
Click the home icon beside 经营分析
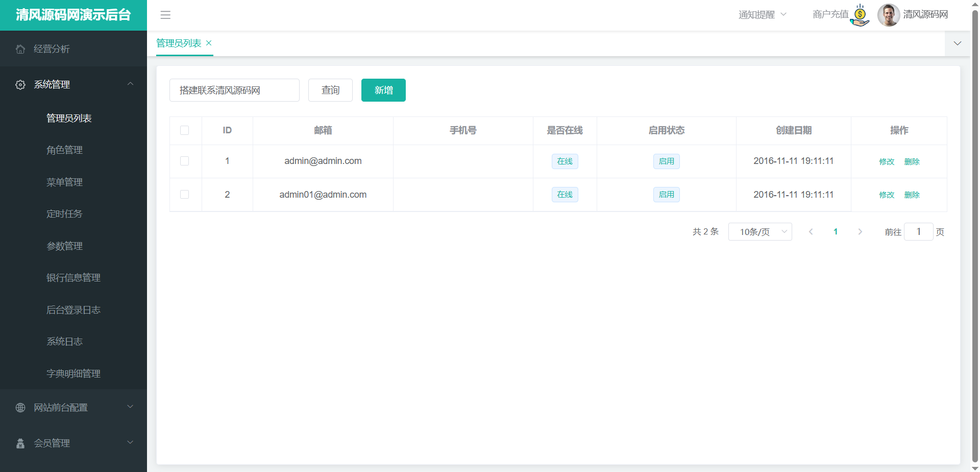(20, 49)
